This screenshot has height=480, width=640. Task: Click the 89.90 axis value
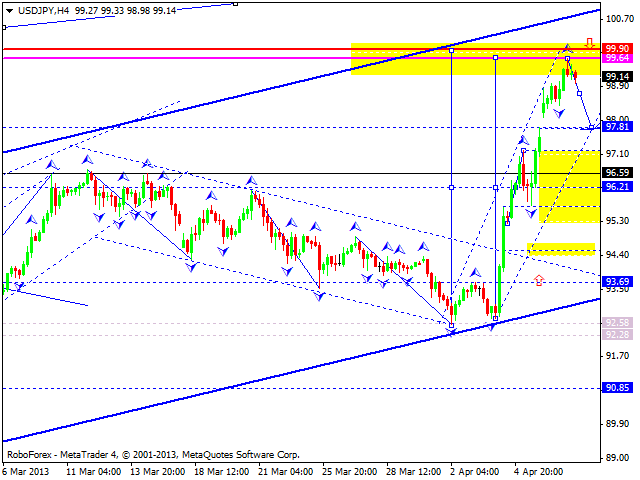click(x=617, y=424)
